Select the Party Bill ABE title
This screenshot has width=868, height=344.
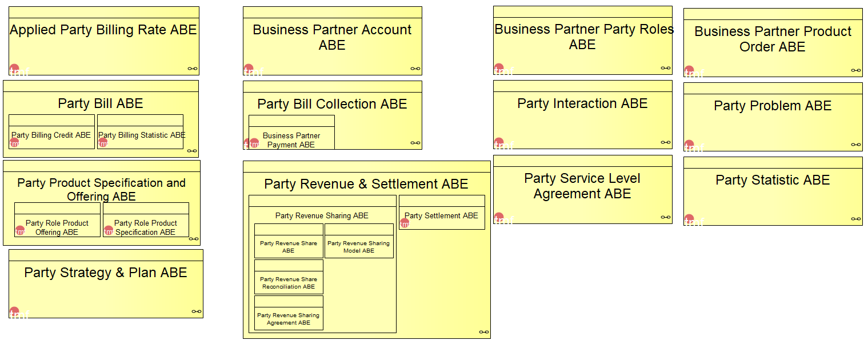(101, 103)
